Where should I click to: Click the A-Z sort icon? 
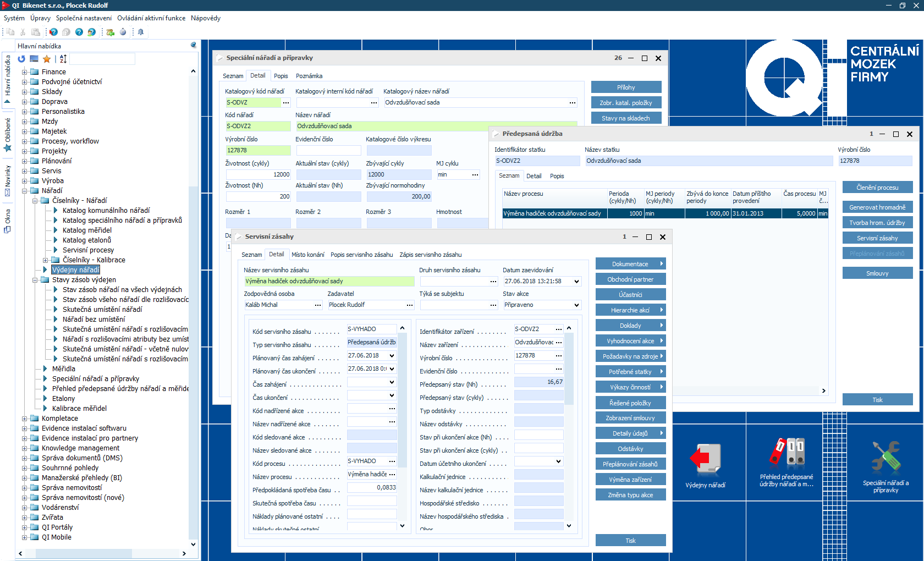click(x=63, y=59)
